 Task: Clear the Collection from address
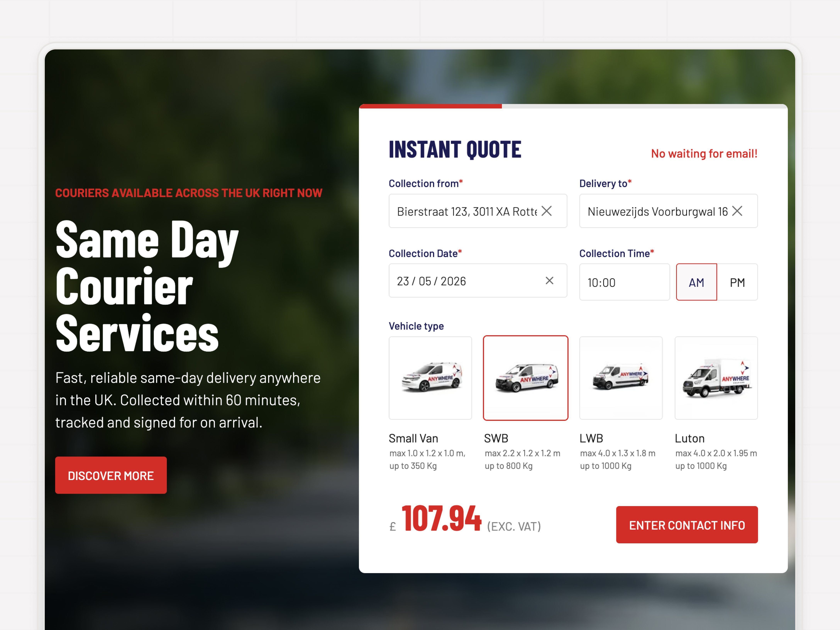point(546,211)
